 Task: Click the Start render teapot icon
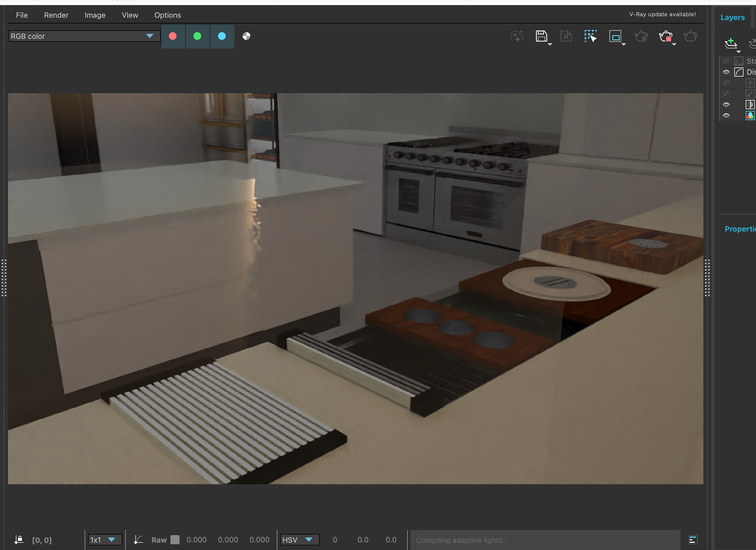[x=690, y=36]
